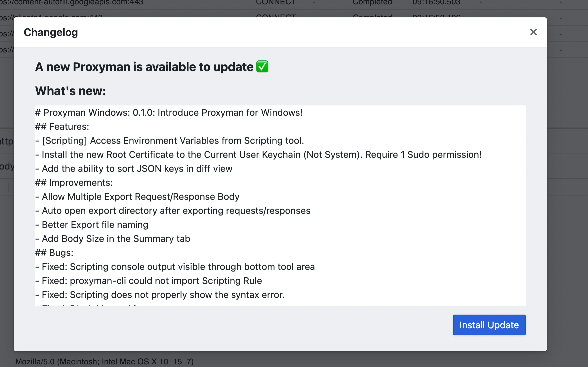Click the 'What's new:' heading

coord(70,91)
